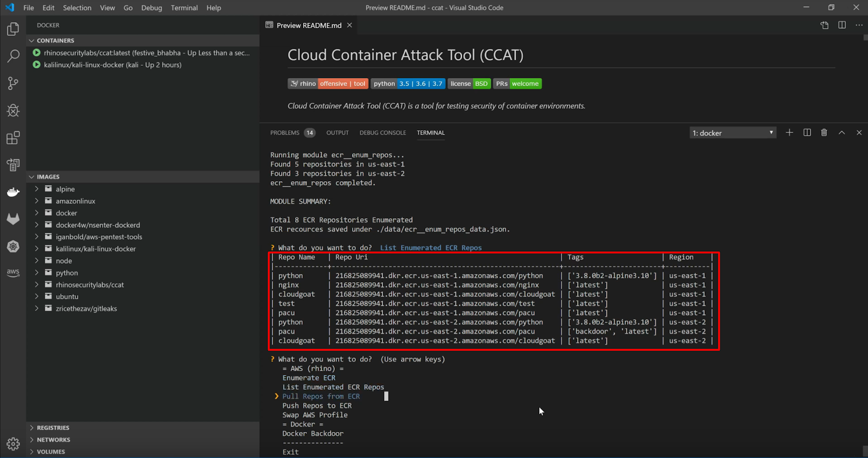Select the Docker whale icon in sidebar
Viewport: 868px width, 458px height.
(x=13, y=192)
